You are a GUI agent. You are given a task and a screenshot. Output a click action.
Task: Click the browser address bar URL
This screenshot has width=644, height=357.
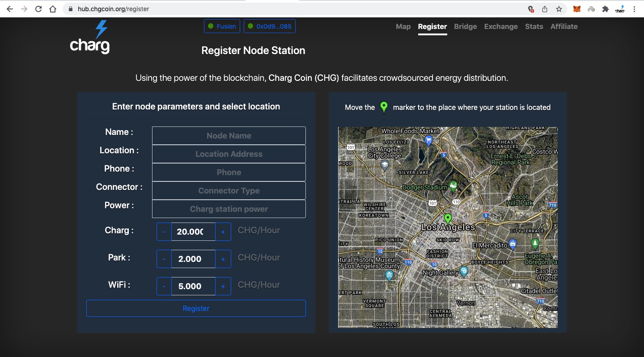pos(114,9)
